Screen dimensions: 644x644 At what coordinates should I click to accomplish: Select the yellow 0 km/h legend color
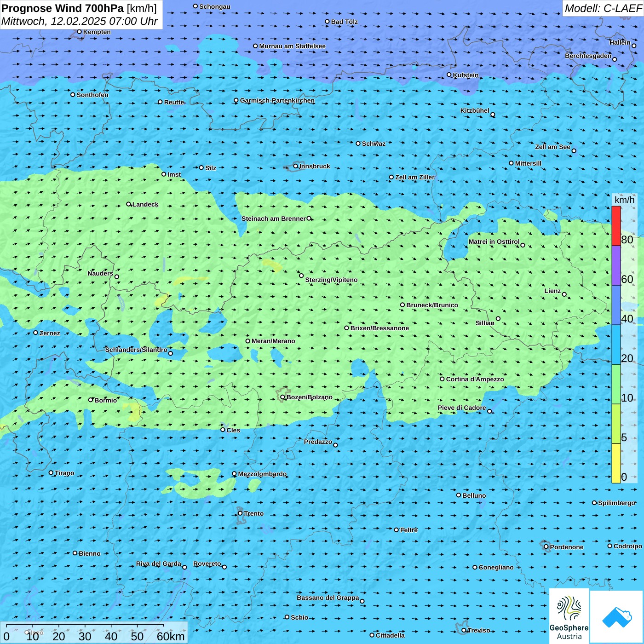click(616, 463)
